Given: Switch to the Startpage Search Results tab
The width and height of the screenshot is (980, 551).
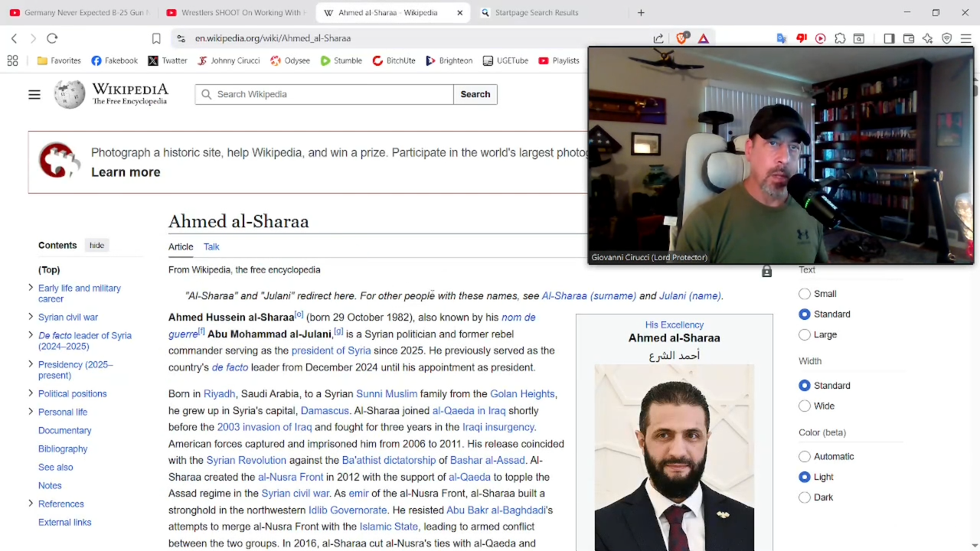Looking at the screenshot, I should [x=537, y=12].
